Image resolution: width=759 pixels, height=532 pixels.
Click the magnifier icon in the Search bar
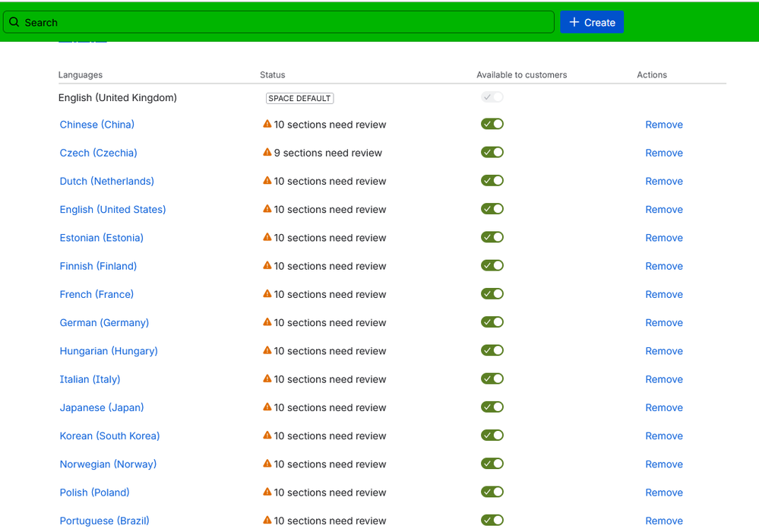coord(14,22)
